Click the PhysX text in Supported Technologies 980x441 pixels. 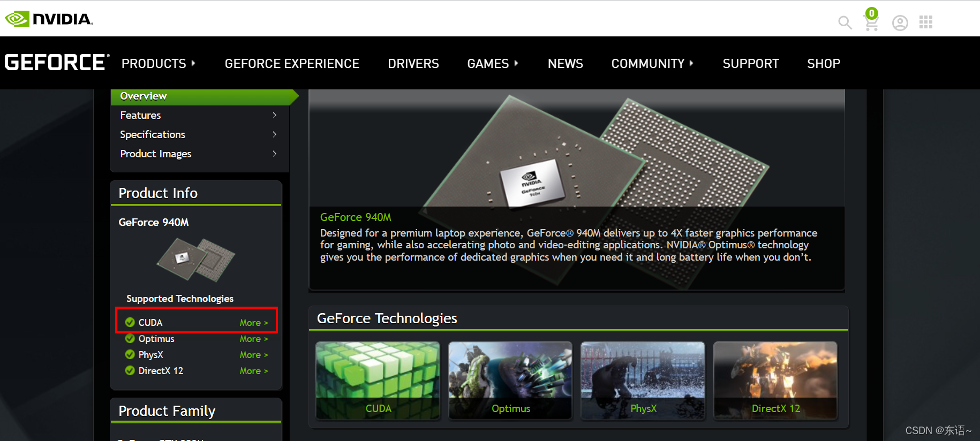click(150, 355)
